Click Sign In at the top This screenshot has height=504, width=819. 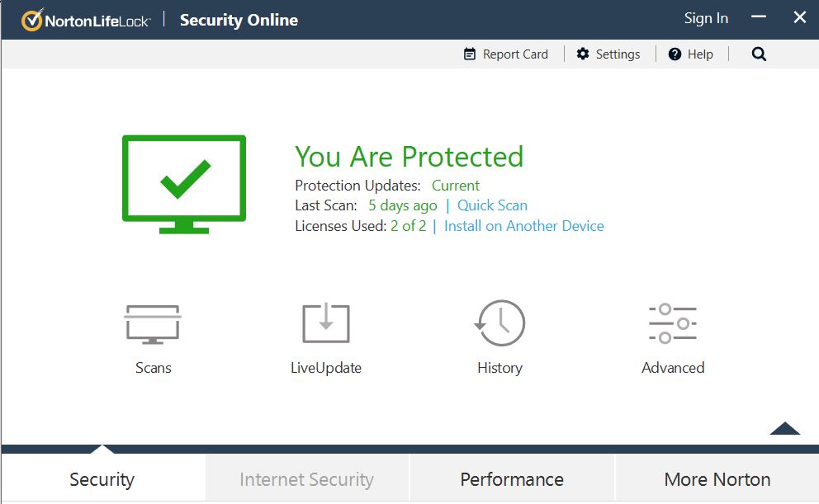coord(706,18)
